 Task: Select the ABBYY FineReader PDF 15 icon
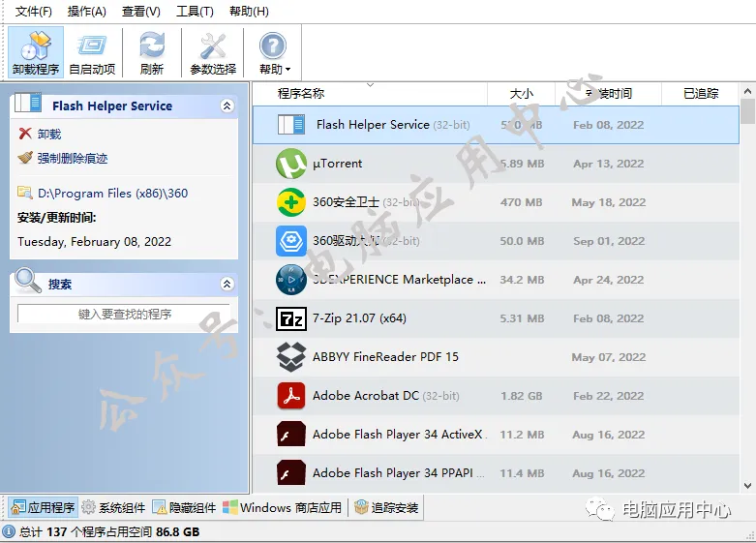point(291,357)
